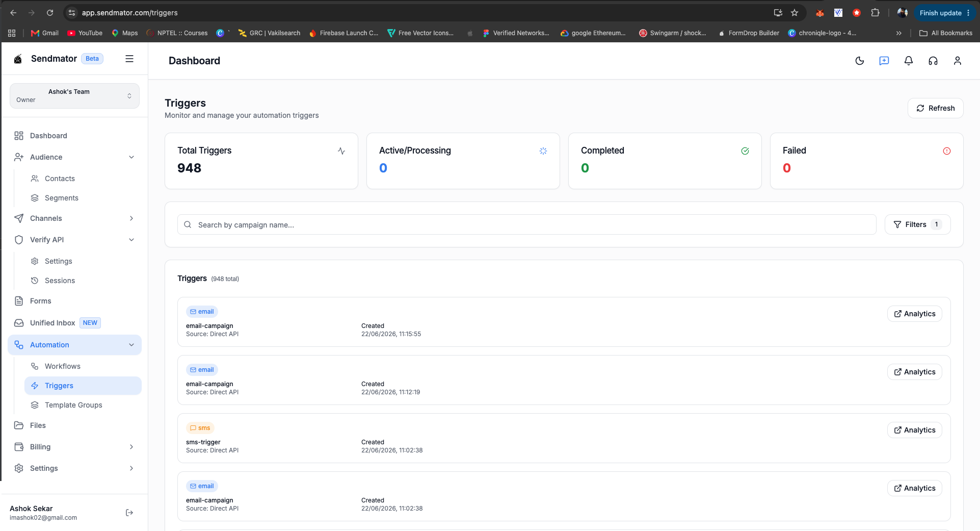The image size is (980, 531).
Task: Click the 948 total triggers value
Action: point(189,168)
